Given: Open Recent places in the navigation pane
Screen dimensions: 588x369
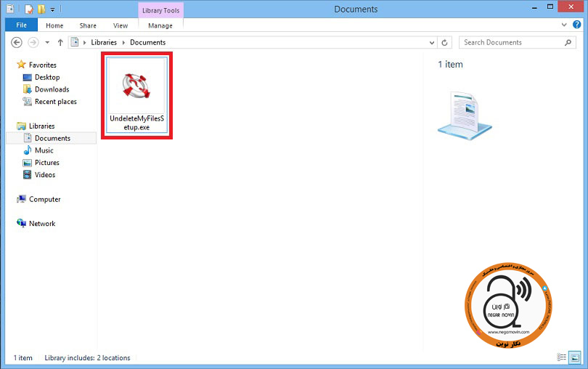Looking at the screenshot, I should pyautogui.click(x=55, y=102).
